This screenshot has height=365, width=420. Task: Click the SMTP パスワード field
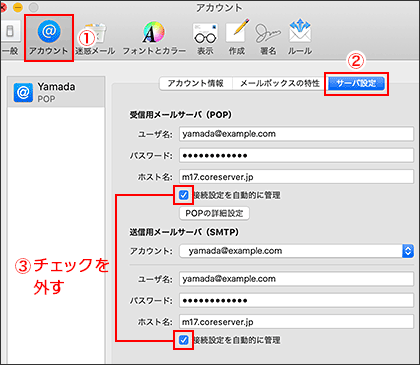coord(296,300)
